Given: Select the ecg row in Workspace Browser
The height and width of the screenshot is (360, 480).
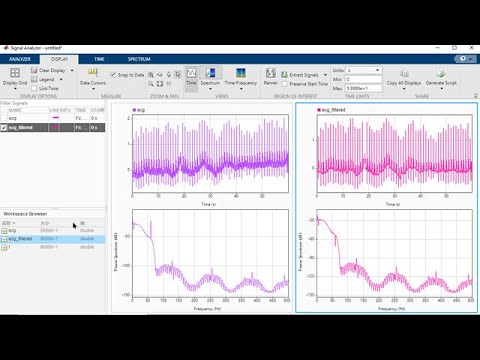Looking at the screenshot, I should tap(53, 231).
